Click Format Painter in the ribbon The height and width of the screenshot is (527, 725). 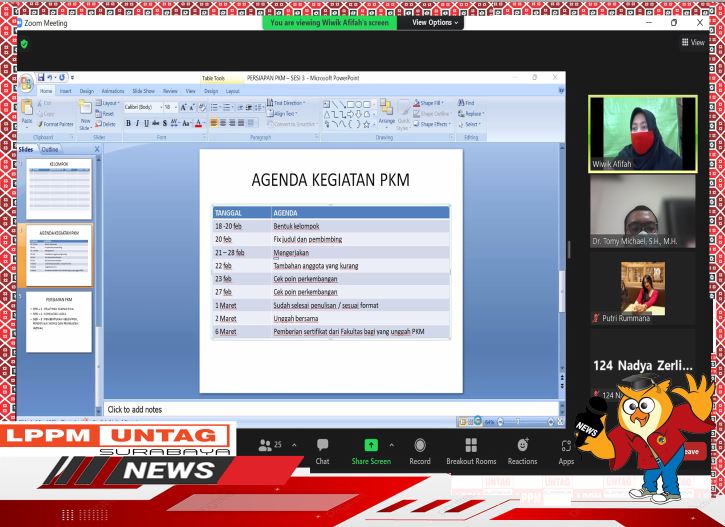55,124
